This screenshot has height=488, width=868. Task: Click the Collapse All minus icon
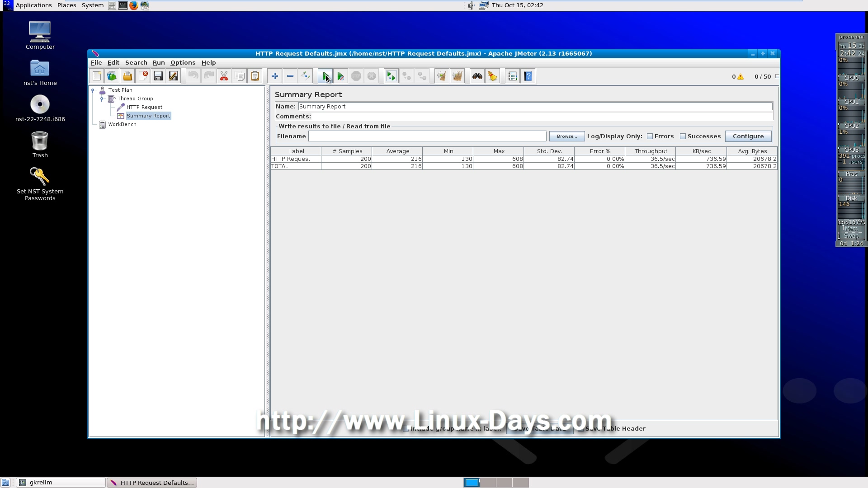[290, 76]
